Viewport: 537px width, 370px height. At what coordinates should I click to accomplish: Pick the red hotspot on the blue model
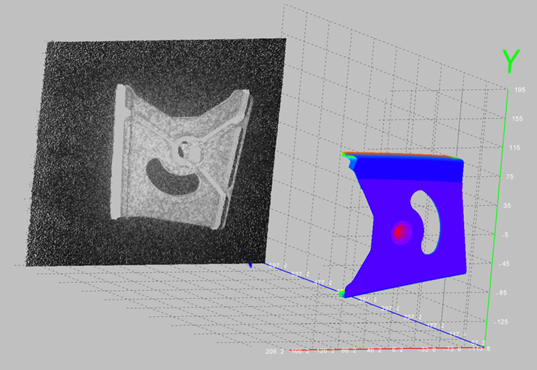coord(399,233)
